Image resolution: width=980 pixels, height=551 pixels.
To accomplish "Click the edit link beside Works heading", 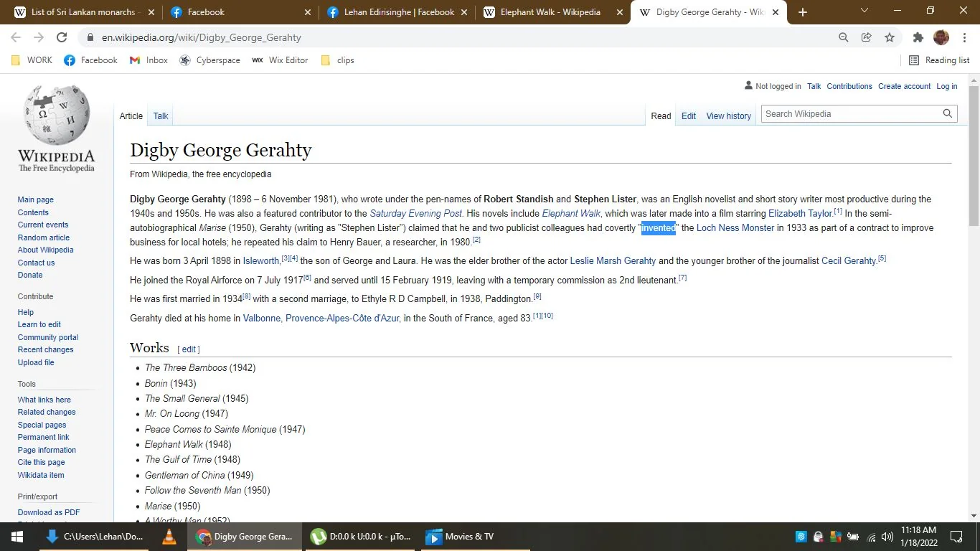I will click(189, 349).
